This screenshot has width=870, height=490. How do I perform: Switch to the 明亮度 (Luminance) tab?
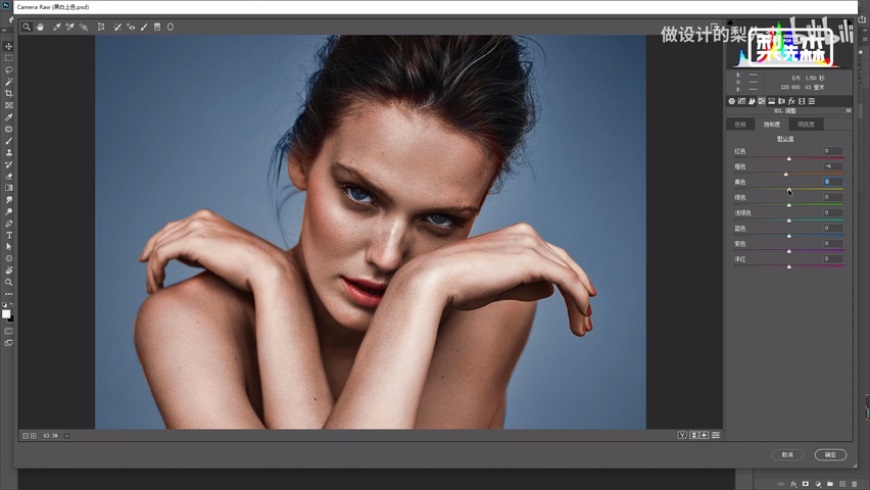click(x=804, y=124)
